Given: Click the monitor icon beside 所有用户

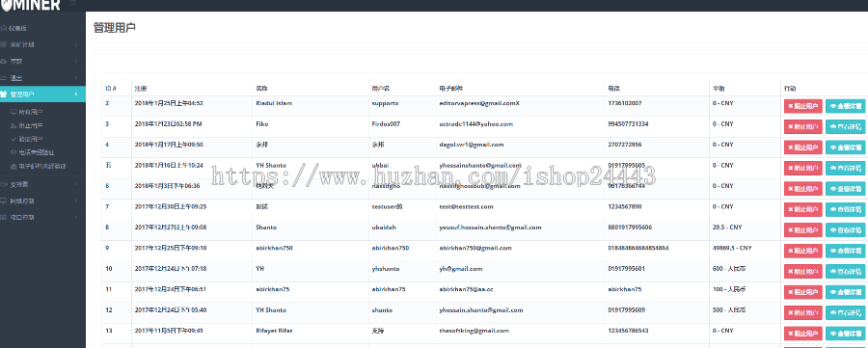Looking at the screenshot, I should pyautogui.click(x=14, y=113).
